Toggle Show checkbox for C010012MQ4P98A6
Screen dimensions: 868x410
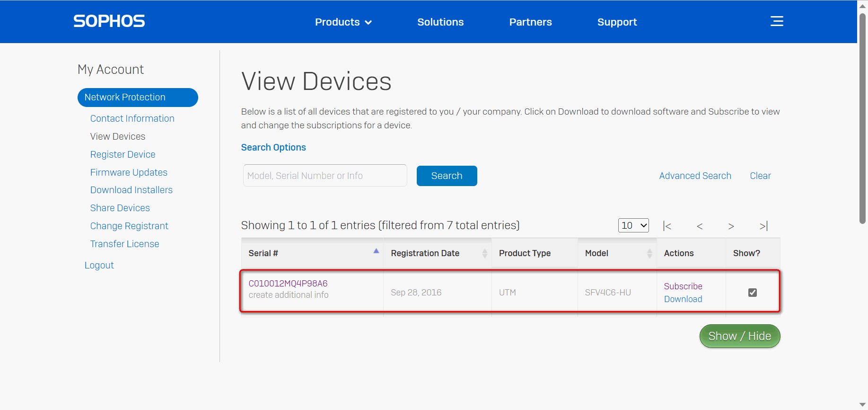tap(753, 293)
